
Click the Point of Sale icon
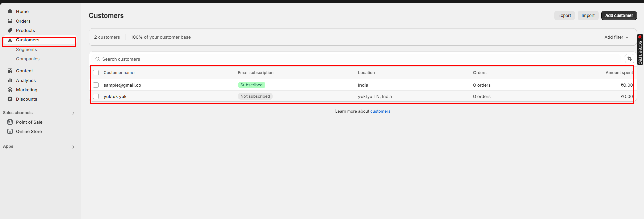[10, 122]
